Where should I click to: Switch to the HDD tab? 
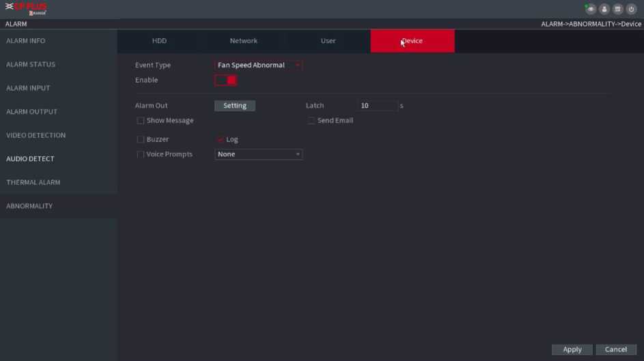(159, 41)
